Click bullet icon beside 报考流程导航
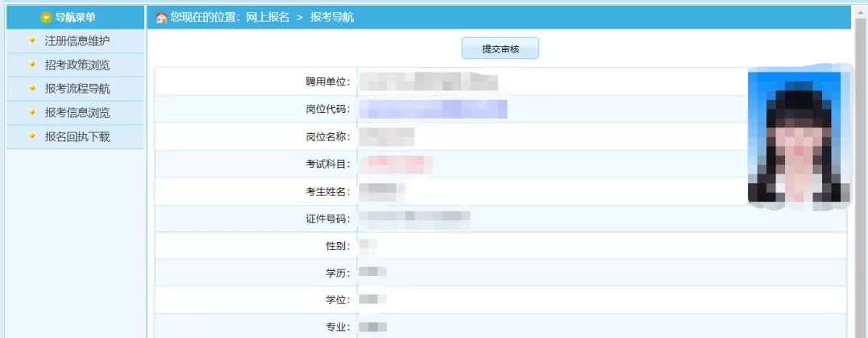This screenshot has width=868, height=338. pyautogui.click(x=32, y=89)
